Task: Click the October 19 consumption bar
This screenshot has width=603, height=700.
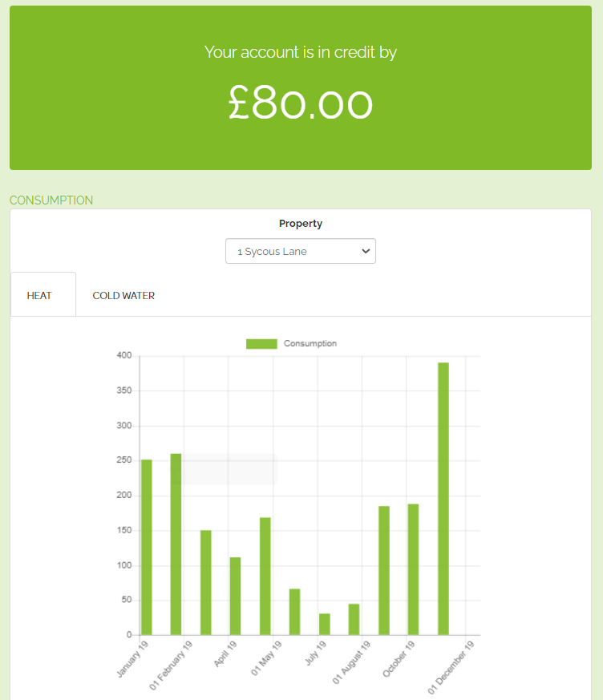Action: point(413,569)
